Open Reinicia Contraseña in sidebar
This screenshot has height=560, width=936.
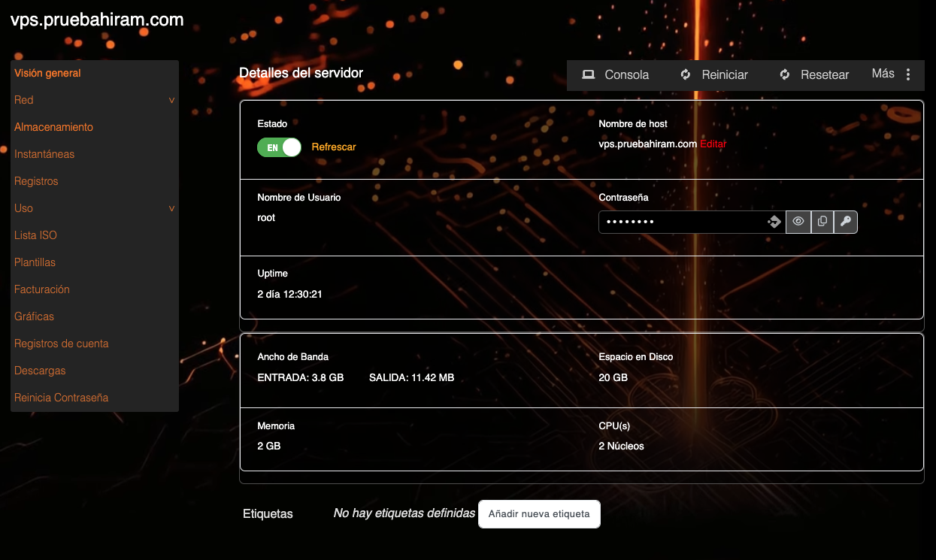(x=61, y=398)
